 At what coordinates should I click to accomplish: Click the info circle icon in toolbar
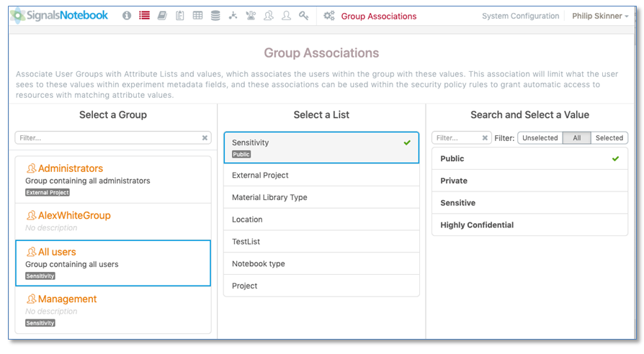(127, 16)
